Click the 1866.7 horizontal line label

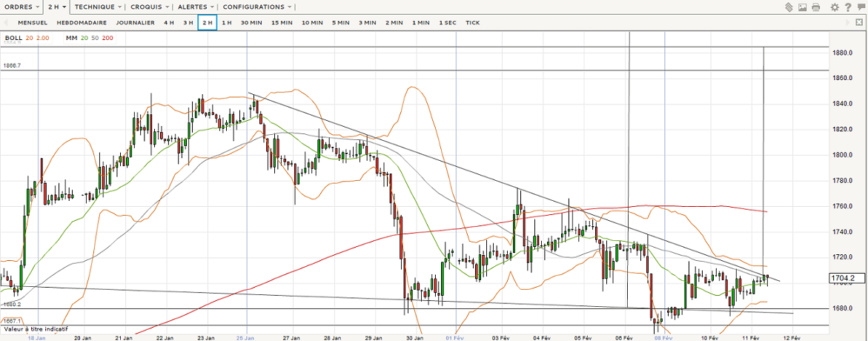[x=12, y=65]
